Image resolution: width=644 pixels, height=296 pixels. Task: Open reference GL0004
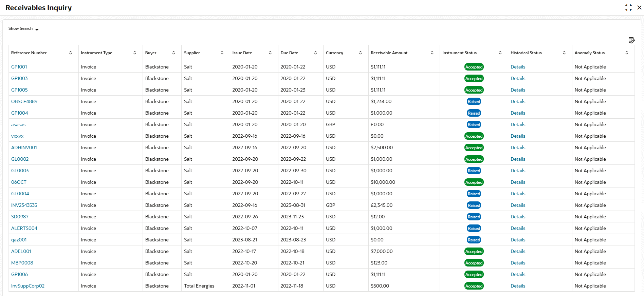click(20, 194)
